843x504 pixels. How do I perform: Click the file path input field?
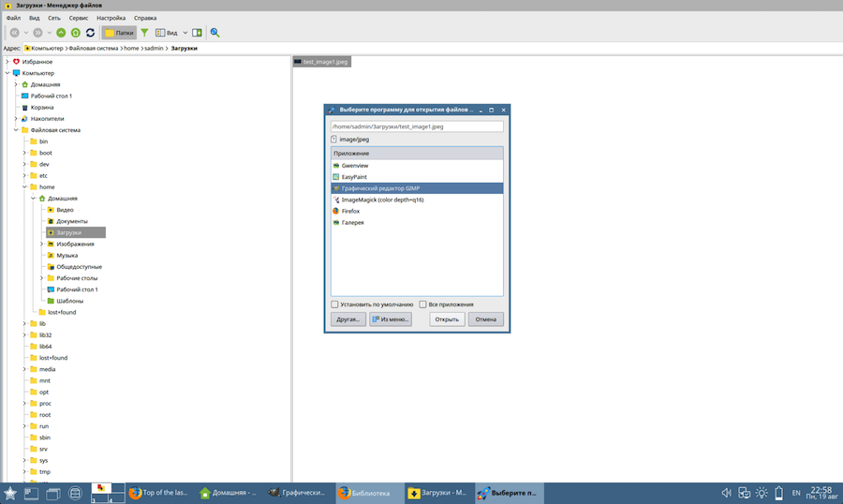coord(417,126)
